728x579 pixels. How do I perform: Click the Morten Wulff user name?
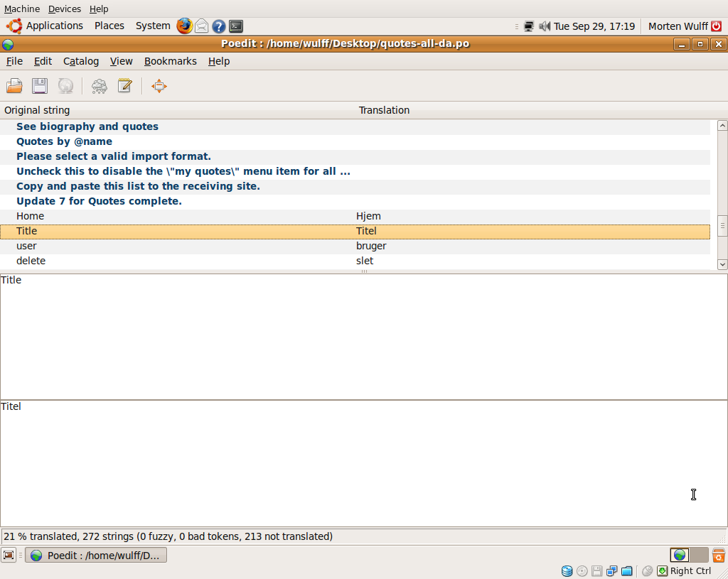pos(678,26)
